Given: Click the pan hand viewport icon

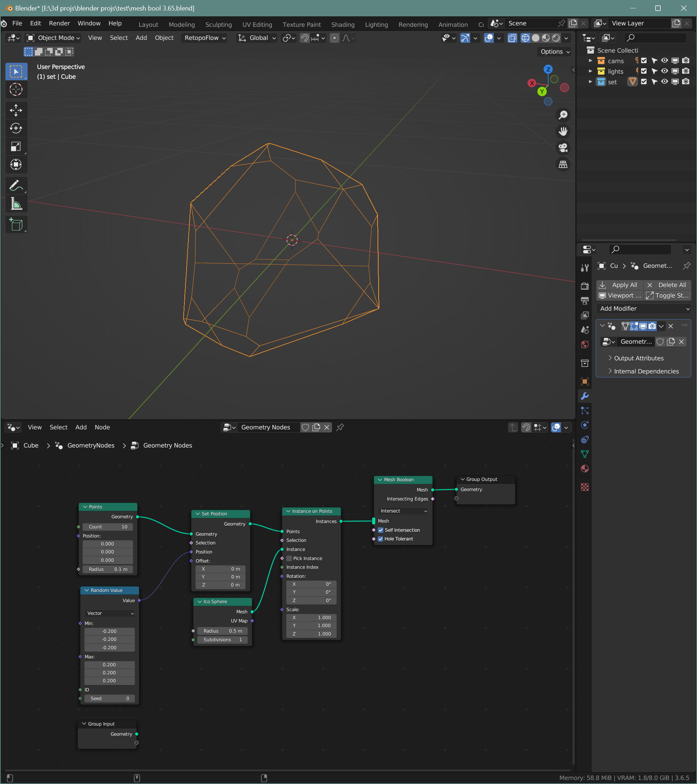Looking at the screenshot, I should (x=563, y=131).
